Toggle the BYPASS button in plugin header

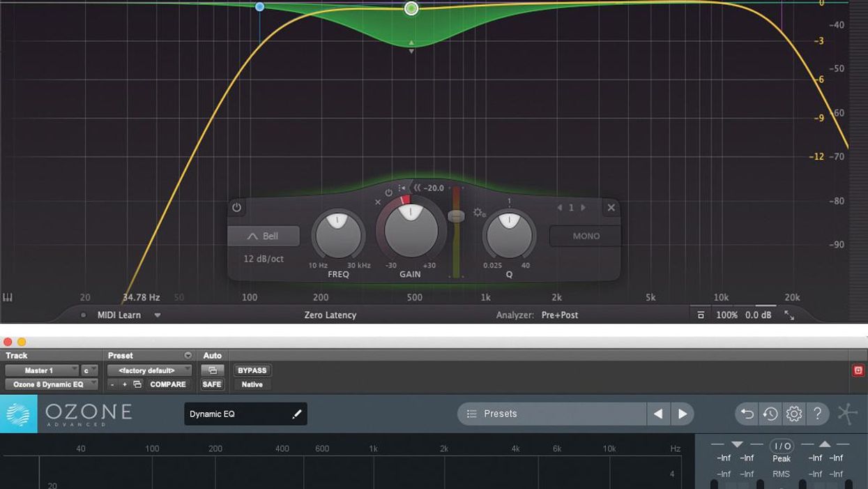coord(252,370)
